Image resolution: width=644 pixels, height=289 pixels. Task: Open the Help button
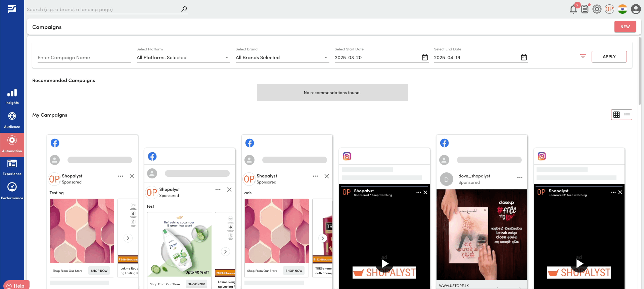click(16, 285)
